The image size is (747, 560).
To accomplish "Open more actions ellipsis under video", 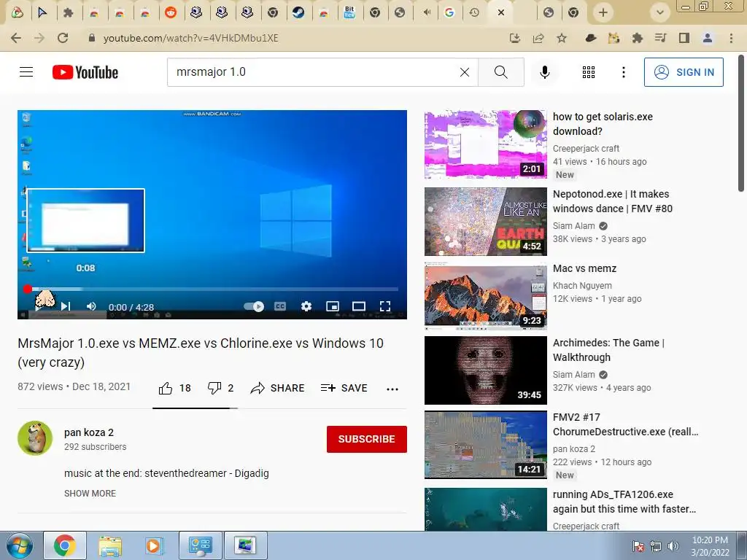I will tap(392, 389).
